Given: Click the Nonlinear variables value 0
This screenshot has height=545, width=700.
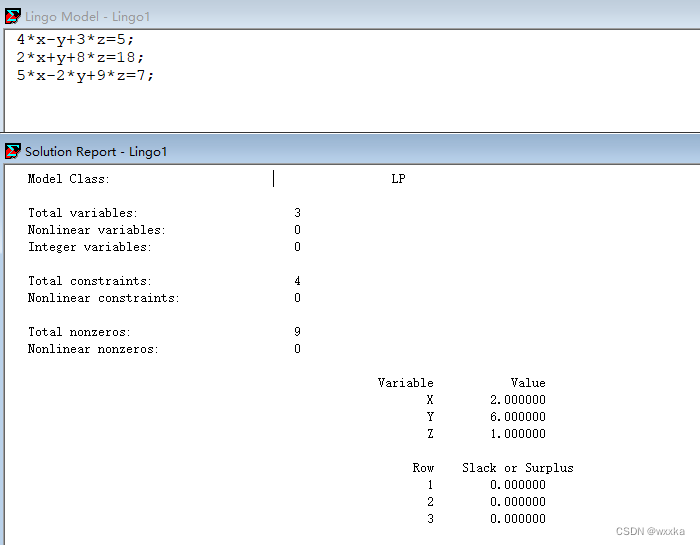Looking at the screenshot, I should pos(297,230).
